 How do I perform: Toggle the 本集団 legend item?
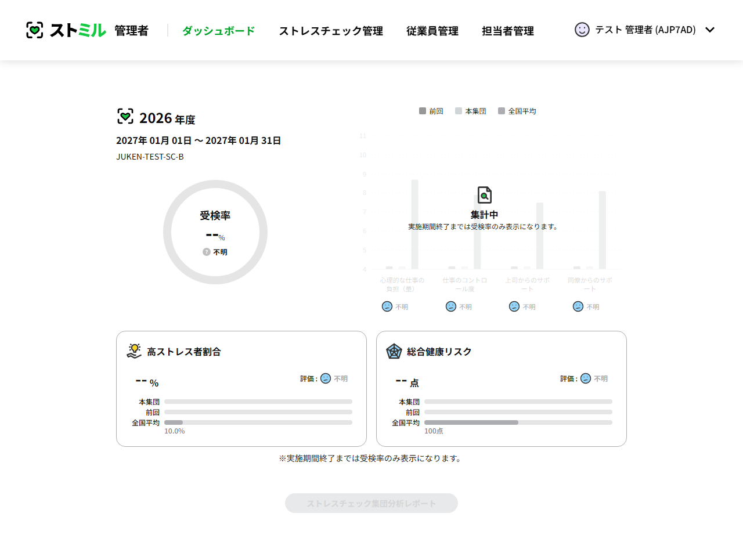(470, 111)
